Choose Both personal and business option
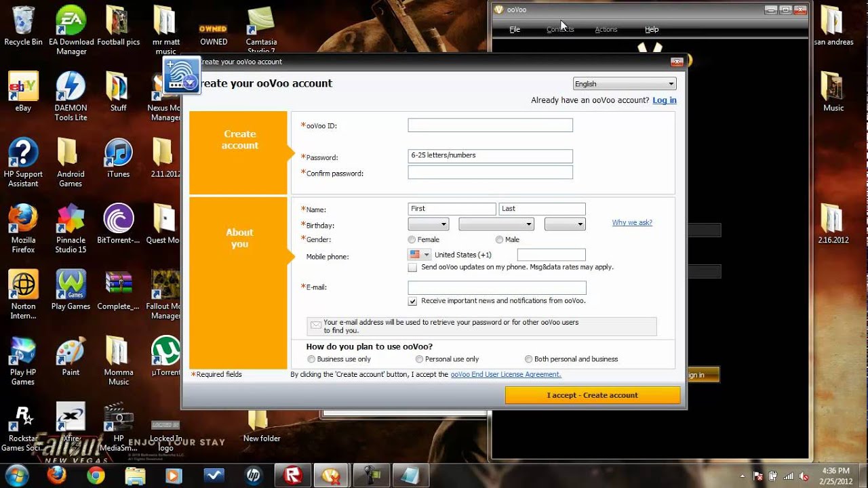This screenshot has height=488, width=868. 528,359
